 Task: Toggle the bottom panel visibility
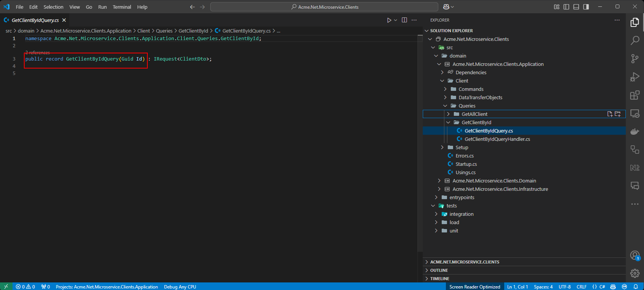click(x=576, y=7)
